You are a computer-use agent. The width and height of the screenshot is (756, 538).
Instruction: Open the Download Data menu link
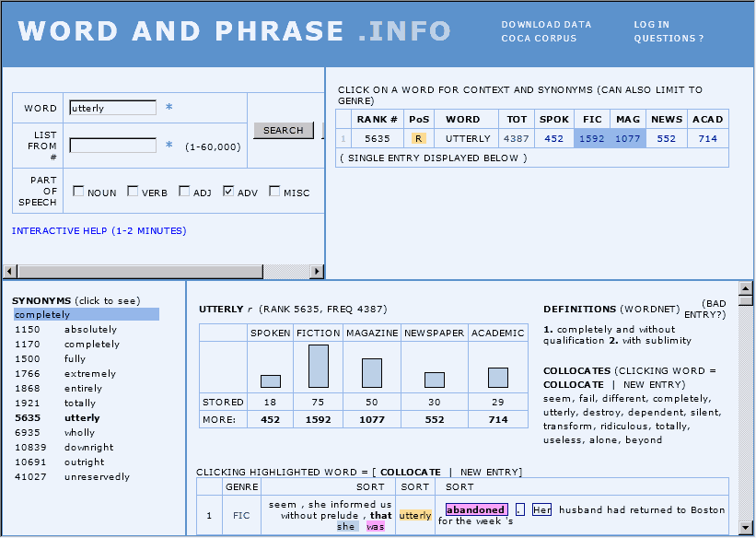(x=546, y=25)
